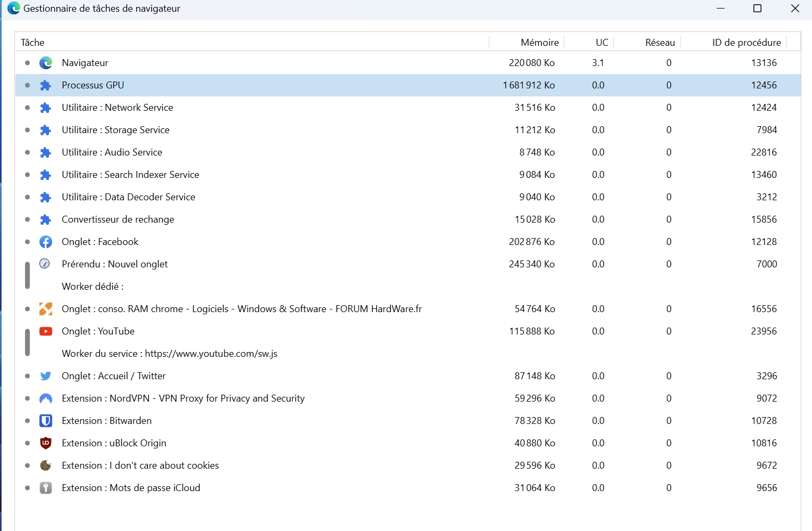Image resolution: width=812 pixels, height=531 pixels.
Task: Click the hardware.fr forum tab icon
Action: pos(46,309)
